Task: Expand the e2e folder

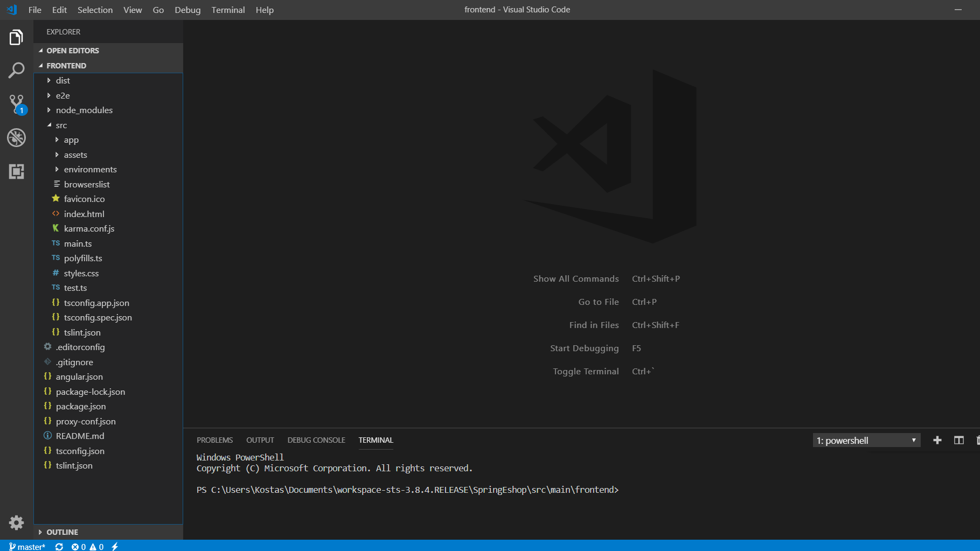Action: 108,95
